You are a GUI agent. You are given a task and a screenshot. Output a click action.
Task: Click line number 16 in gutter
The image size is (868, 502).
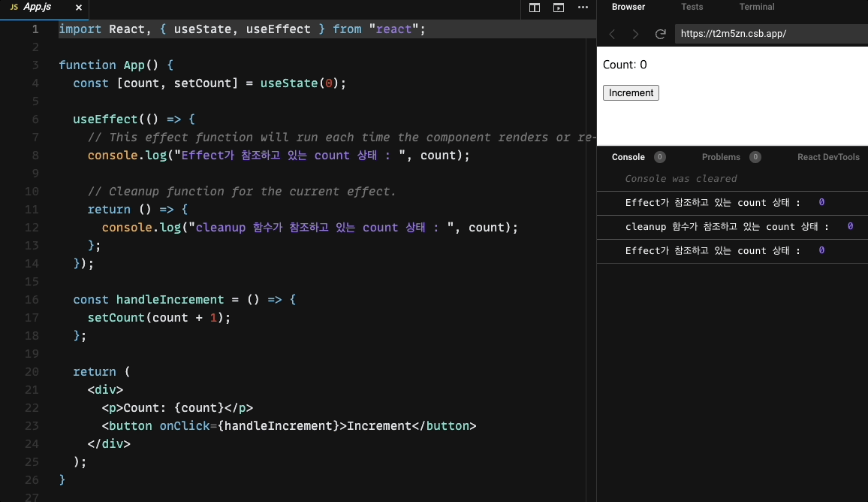pyautogui.click(x=32, y=299)
